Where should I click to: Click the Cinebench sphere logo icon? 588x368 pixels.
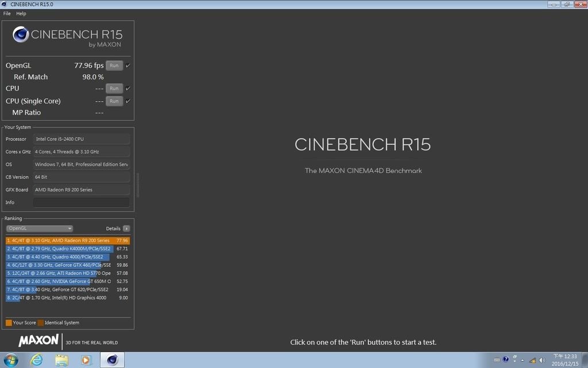pos(21,34)
